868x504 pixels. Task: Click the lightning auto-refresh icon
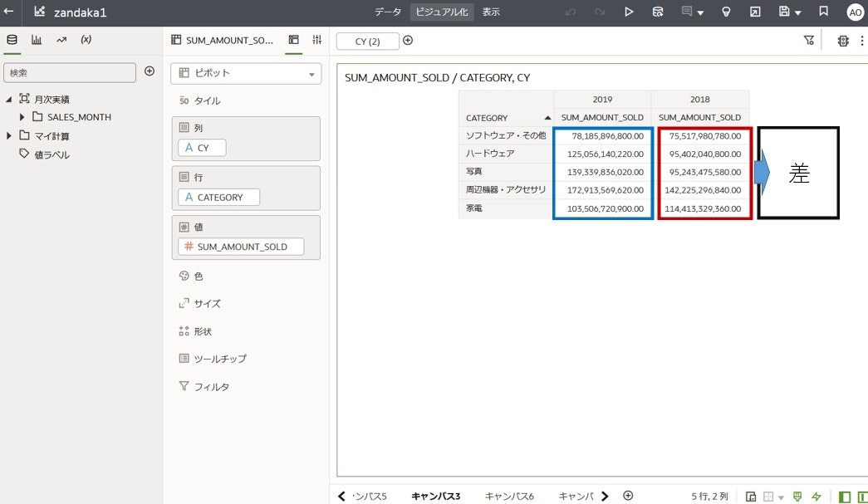click(x=817, y=497)
